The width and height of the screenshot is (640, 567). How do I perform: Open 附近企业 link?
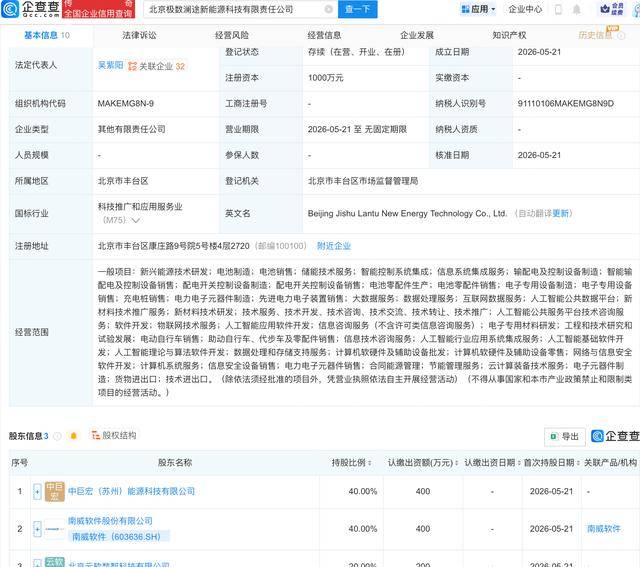coord(334,246)
